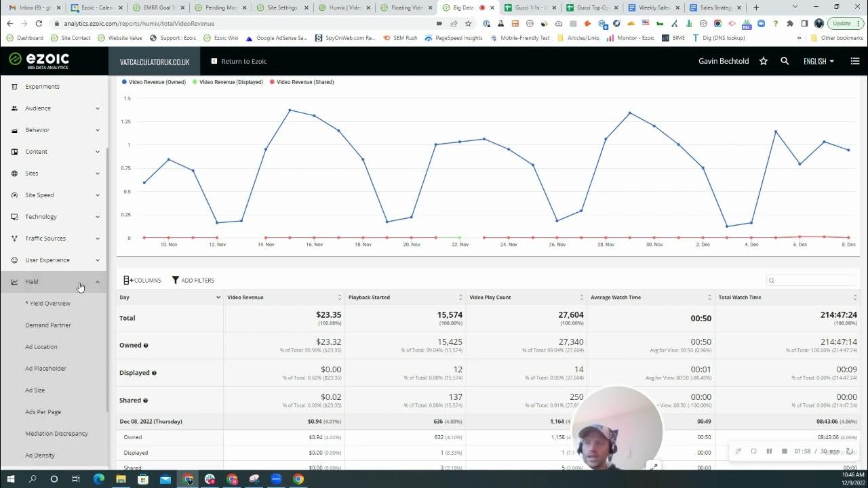Open the Columns selector above the table
The height and width of the screenshot is (488, 868).
click(x=141, y=280)
